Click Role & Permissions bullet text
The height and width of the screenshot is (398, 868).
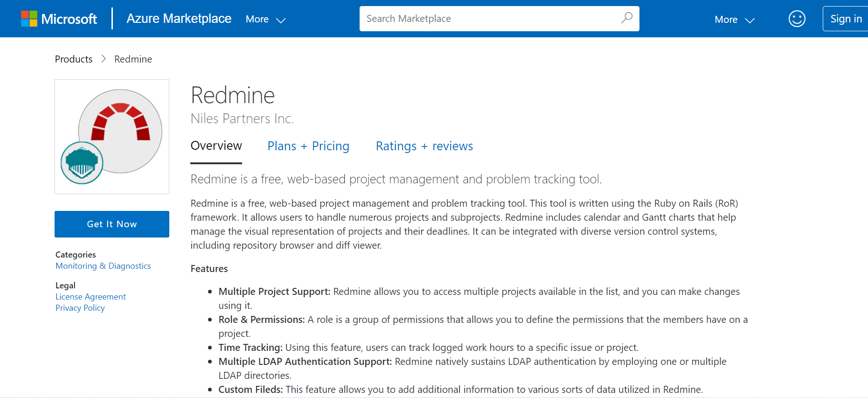[262, 320]
